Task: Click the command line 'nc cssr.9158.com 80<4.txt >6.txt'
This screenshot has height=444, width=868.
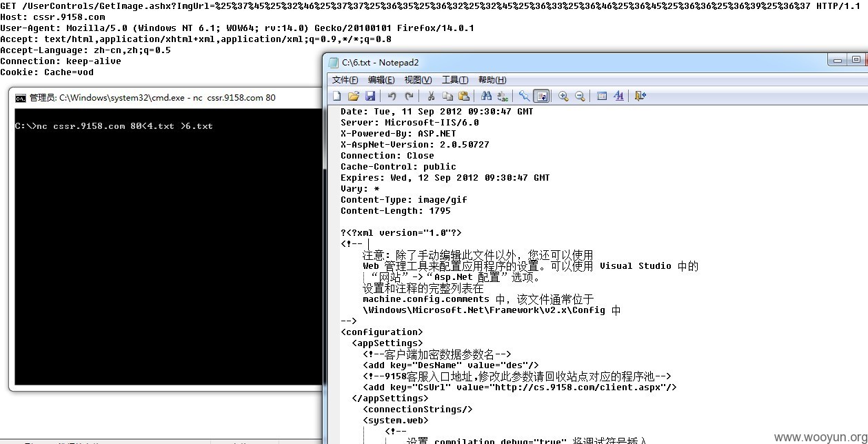Action: click(124, 126)
